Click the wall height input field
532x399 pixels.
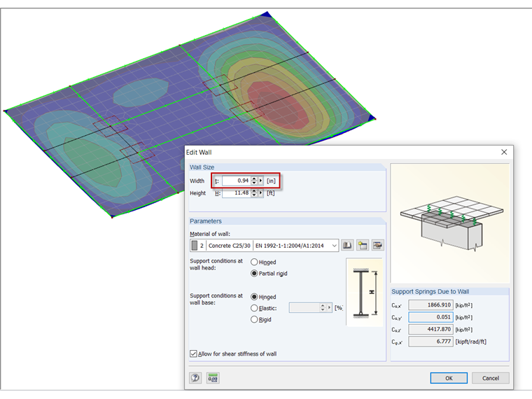click(x=237, y=193)
